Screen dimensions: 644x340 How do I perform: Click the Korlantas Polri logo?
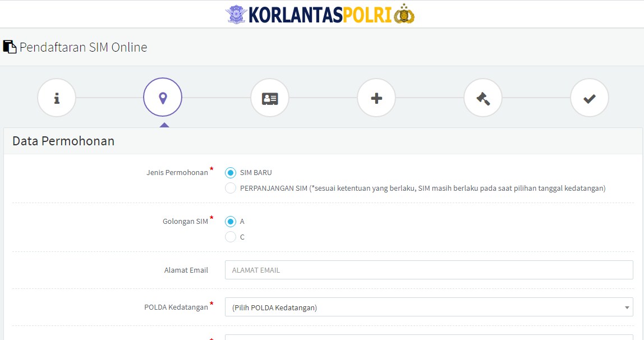tap(320, 15)
